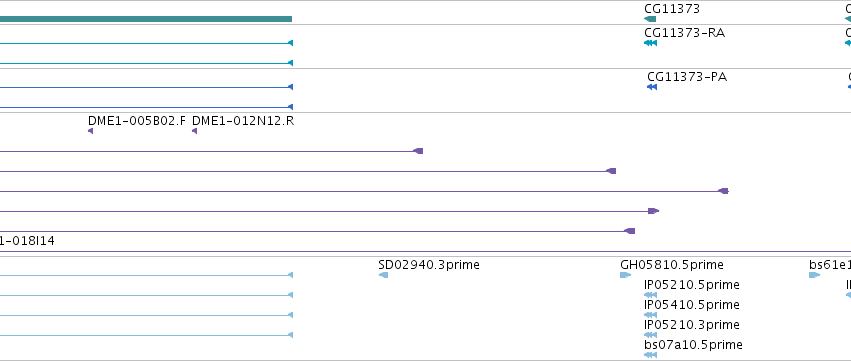851x361 pixels.
Task: Open the CG11373-RA label link
Action: click(684, 33)
